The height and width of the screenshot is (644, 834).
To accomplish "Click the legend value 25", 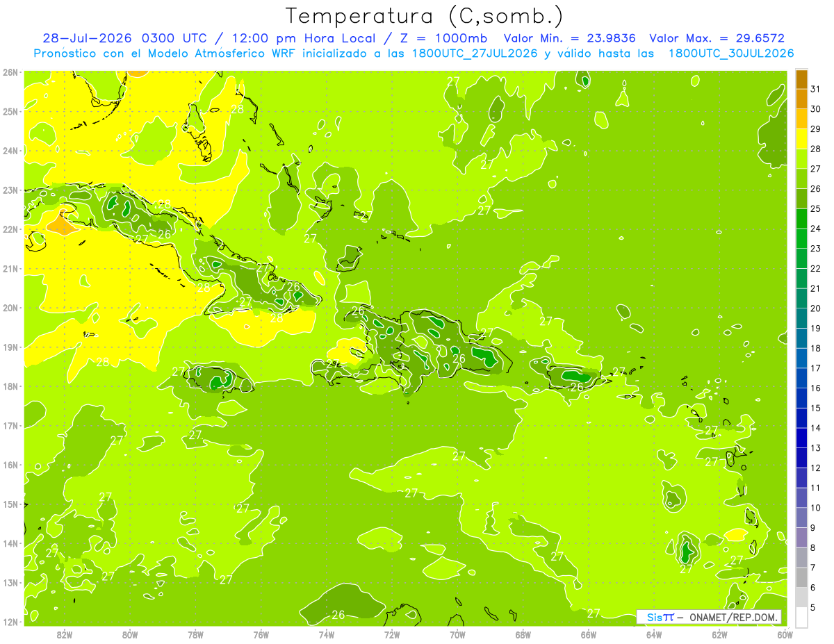I will click(x=815, y=208).
